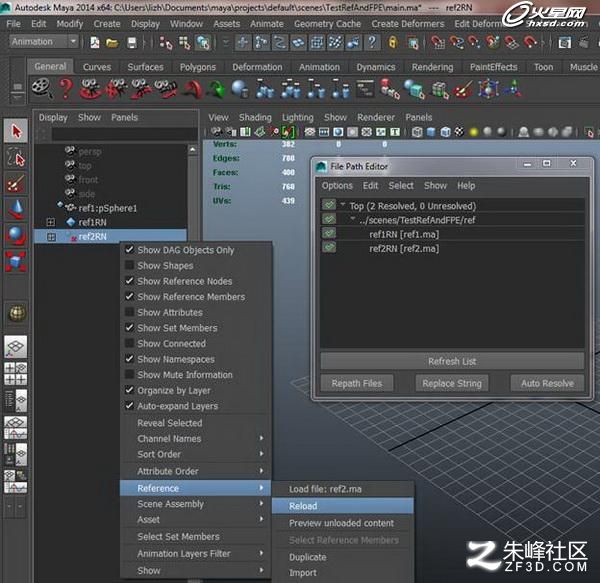Switch to the Rendering shelf tab
The height and width of the screenshot is (583, 600).
(x=432, y=67)
